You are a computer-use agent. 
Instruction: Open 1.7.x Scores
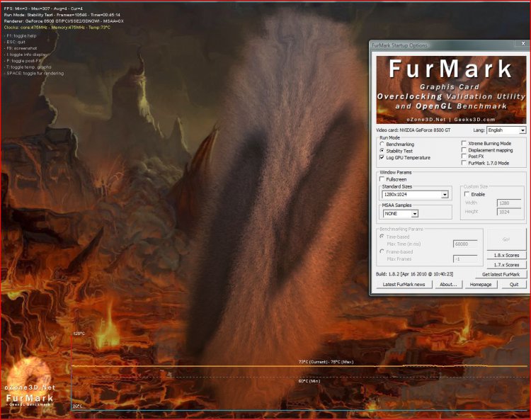(x=506, y=264)
